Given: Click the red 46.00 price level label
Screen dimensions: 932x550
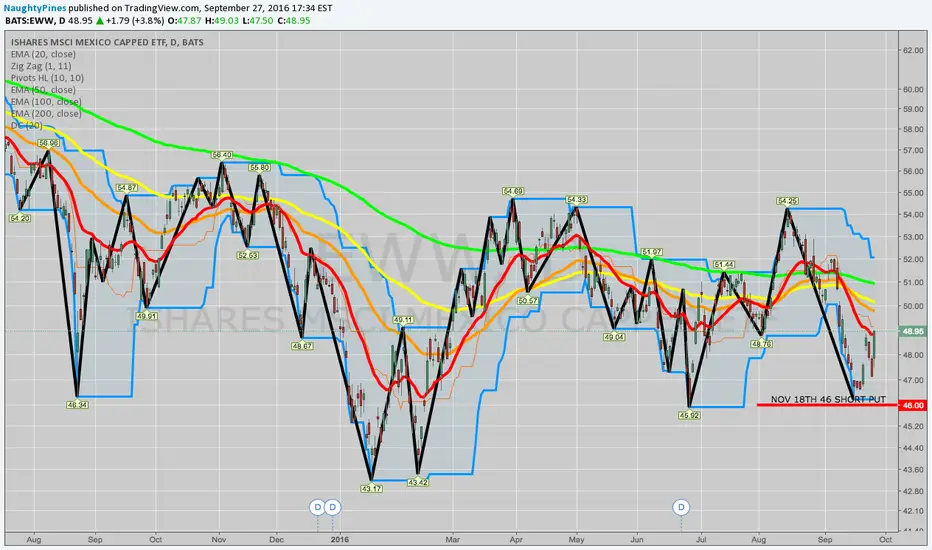Looking at the screenshot, I should click(x=912, y=406).
